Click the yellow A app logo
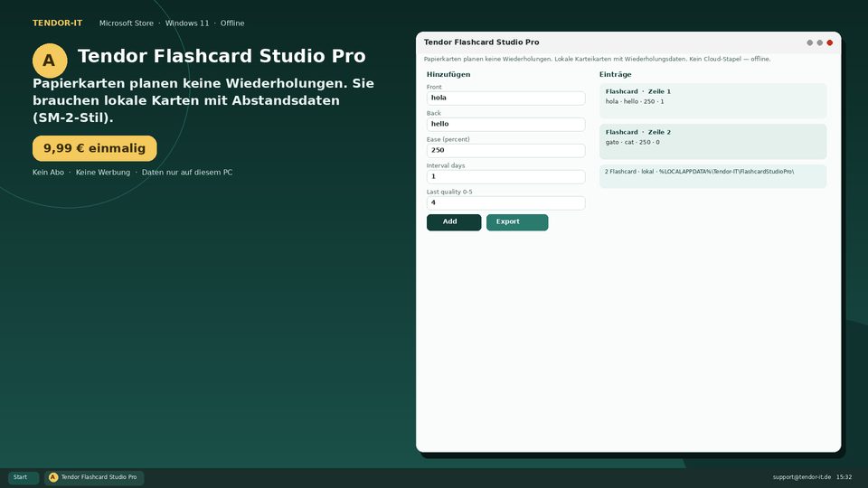This screenshot has width=868, height=488. [50, 61]
